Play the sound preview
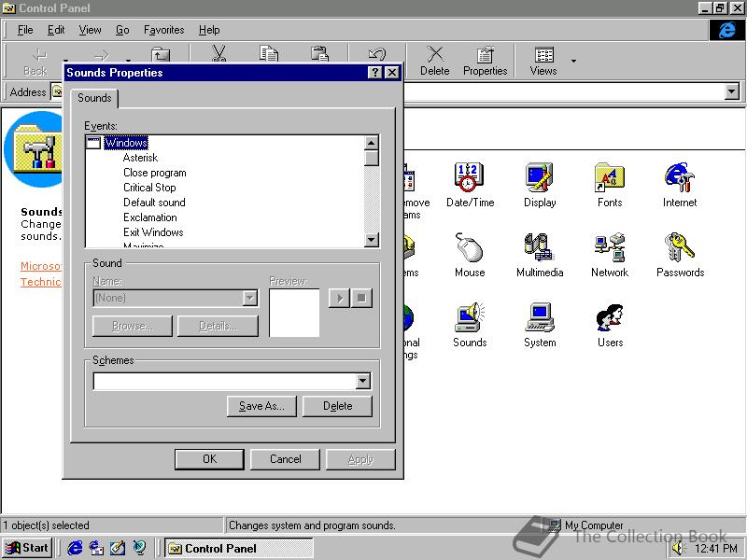This screenshot has width=747, height=560. pos(339,298)
